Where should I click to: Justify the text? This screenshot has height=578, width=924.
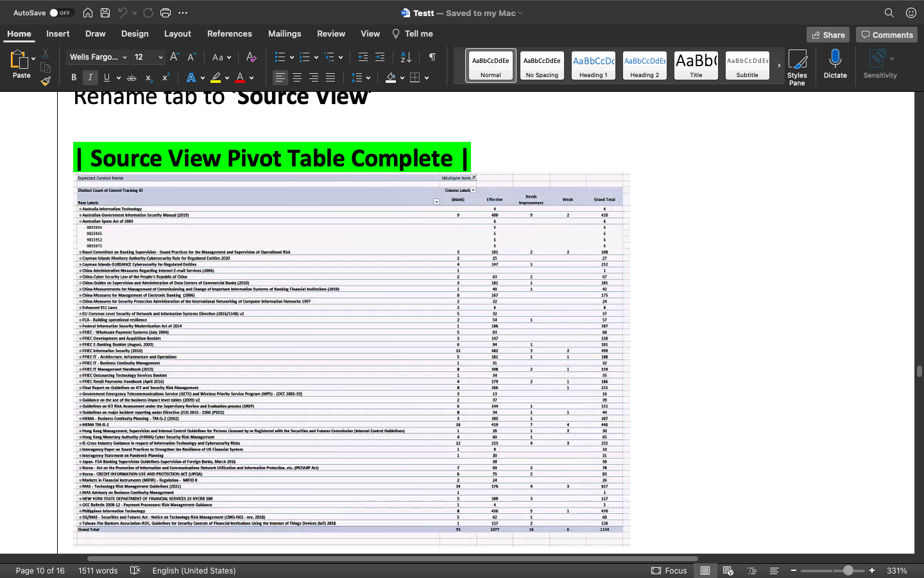point(330,78)
